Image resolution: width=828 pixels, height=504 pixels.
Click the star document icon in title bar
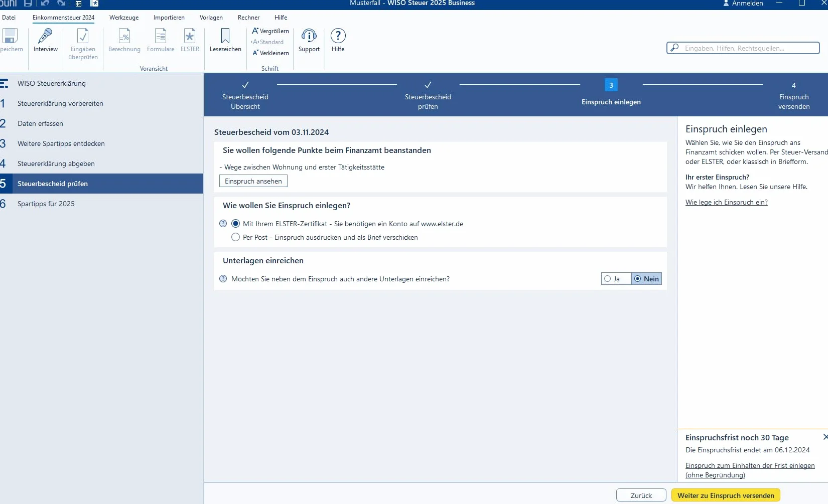94,4
